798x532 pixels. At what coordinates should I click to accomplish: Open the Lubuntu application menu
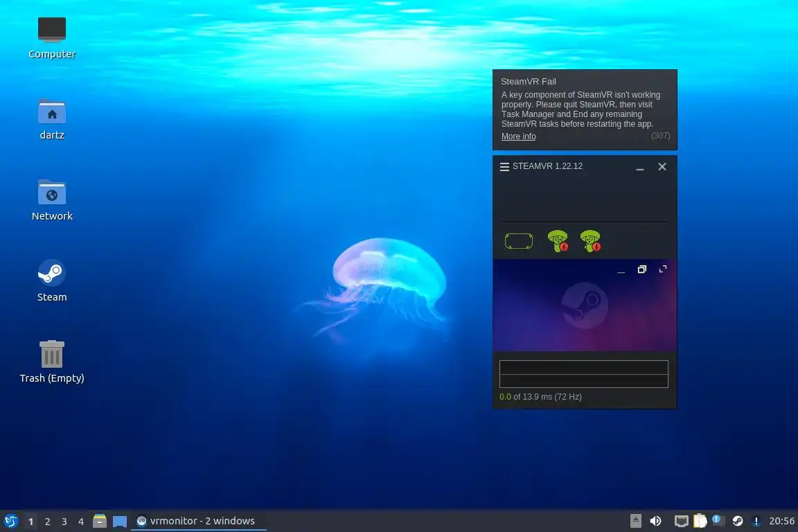point(10,521)
